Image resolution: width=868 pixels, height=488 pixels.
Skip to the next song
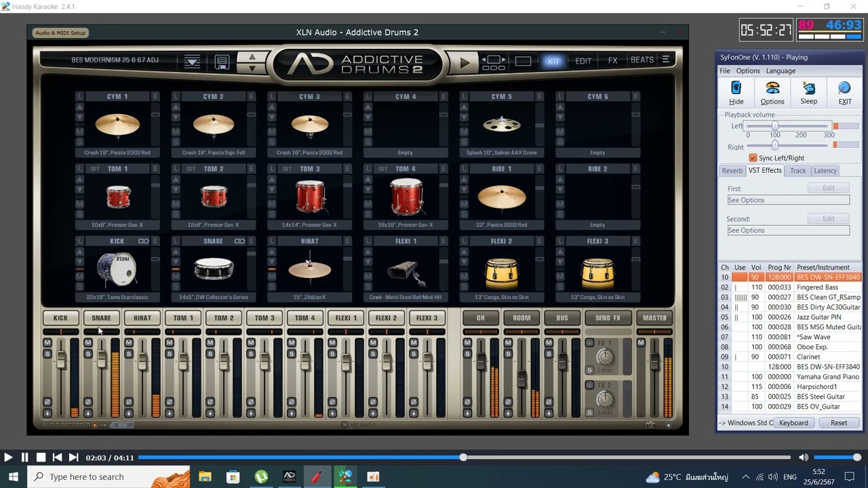(x=73, y=457)
